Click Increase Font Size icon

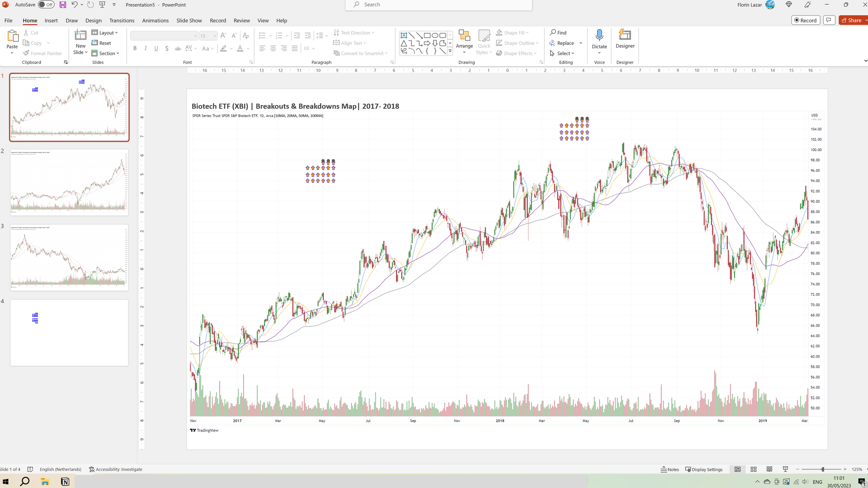tap(223, 36)
